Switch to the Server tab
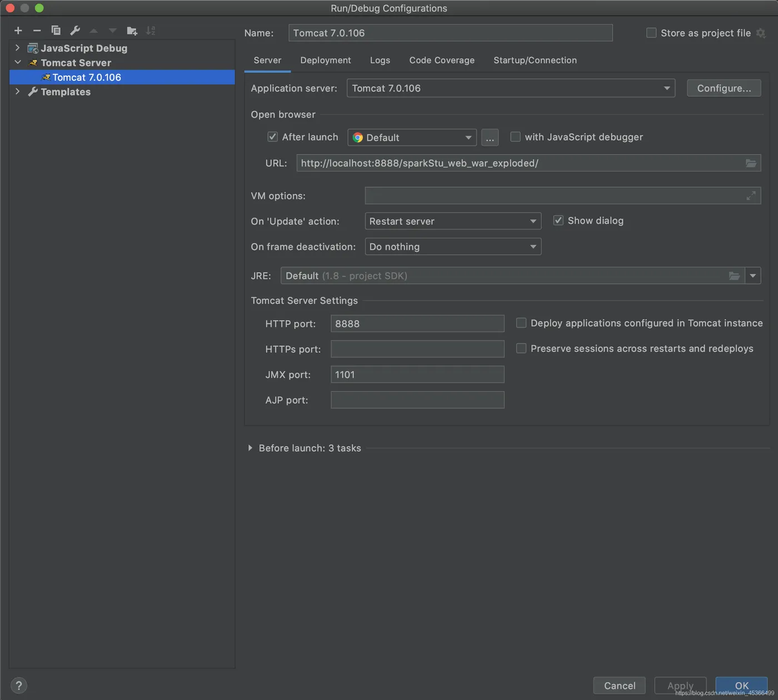Screen dimensions: 778x700 click(x=267, y=60)
